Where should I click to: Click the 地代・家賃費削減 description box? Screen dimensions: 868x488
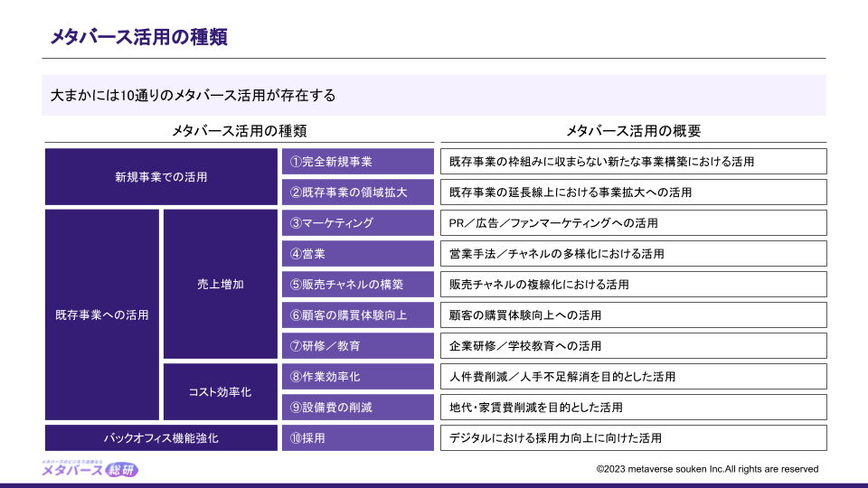coord(633,408)
